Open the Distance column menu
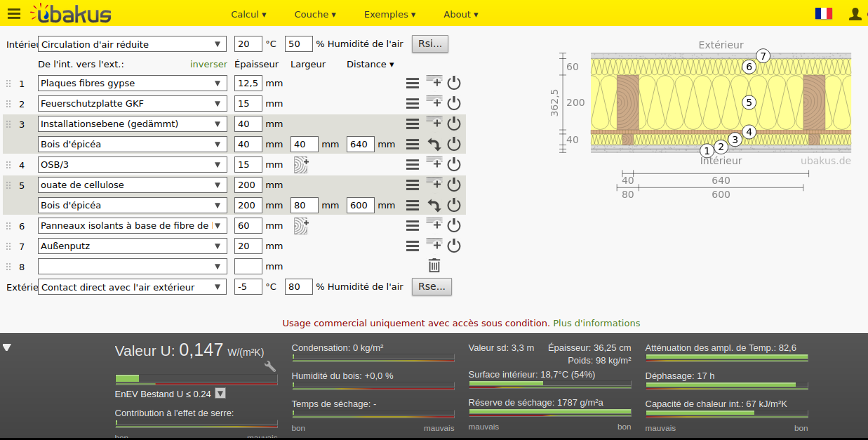 tap(370, 64)
